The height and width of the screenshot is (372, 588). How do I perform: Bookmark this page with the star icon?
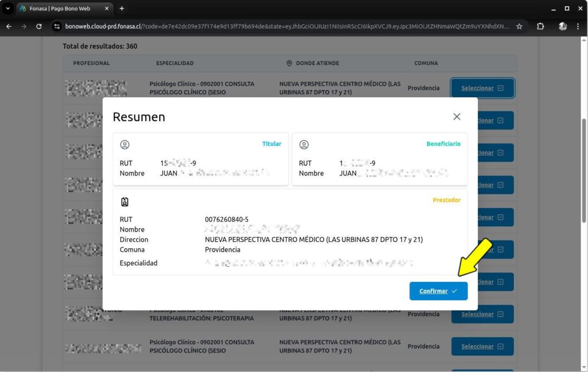[x=519, y=26]
